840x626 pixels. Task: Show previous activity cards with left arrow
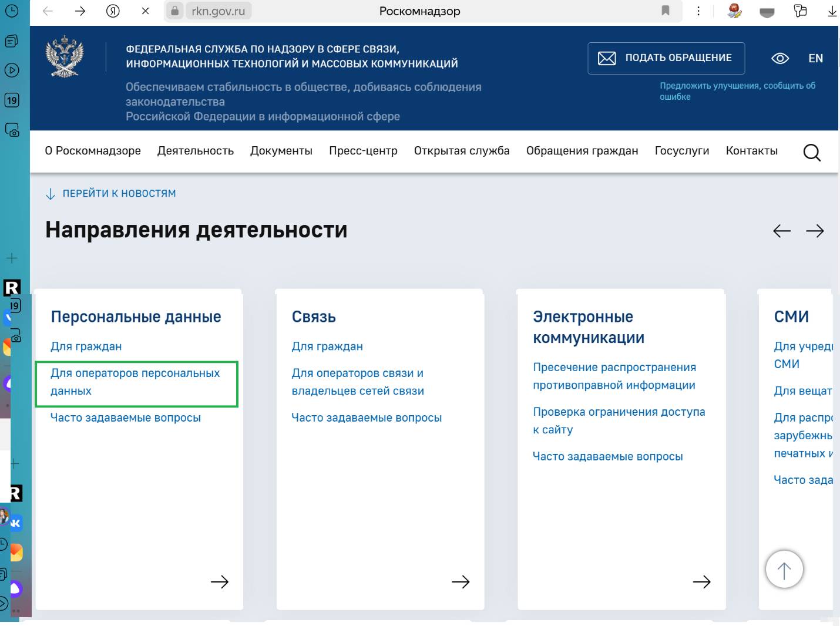coord(781,231)
